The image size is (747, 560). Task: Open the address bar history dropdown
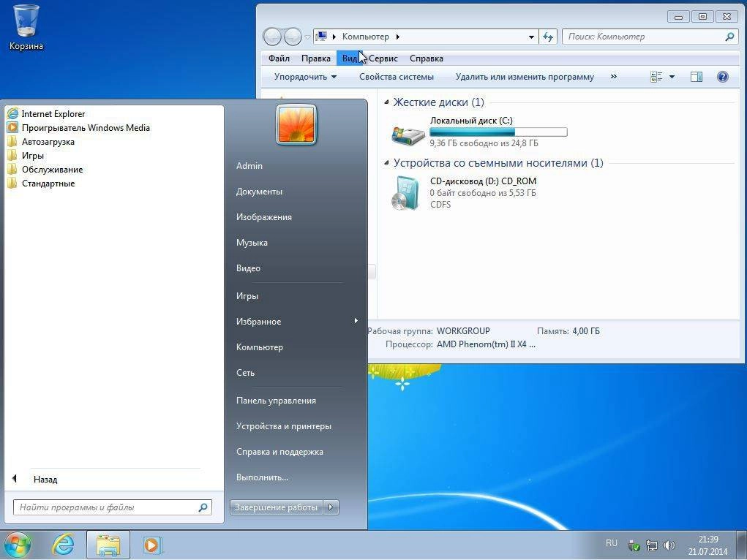tap(531, 37)
